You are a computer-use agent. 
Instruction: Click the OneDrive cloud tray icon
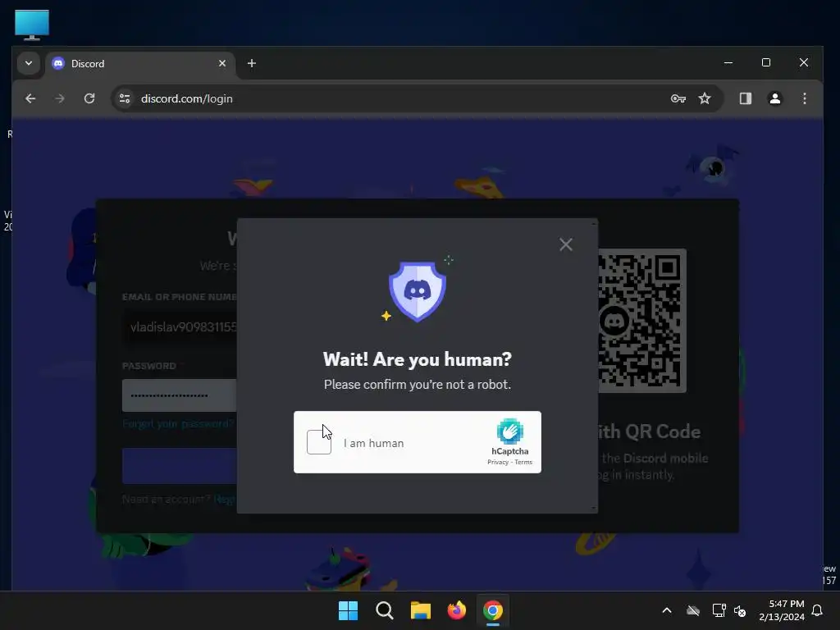pos(693,610)
